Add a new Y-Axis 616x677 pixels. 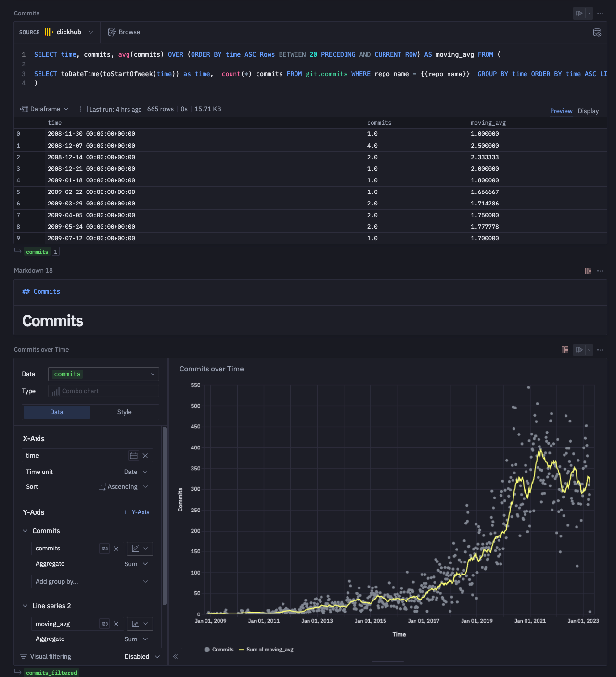click(x=136, y=512)
